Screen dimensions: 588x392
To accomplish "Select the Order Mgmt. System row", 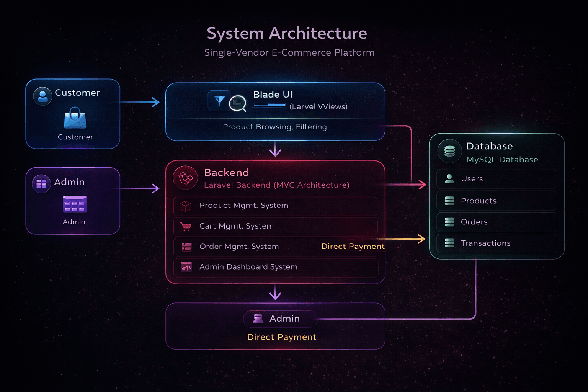I will (x=275, y=247).
